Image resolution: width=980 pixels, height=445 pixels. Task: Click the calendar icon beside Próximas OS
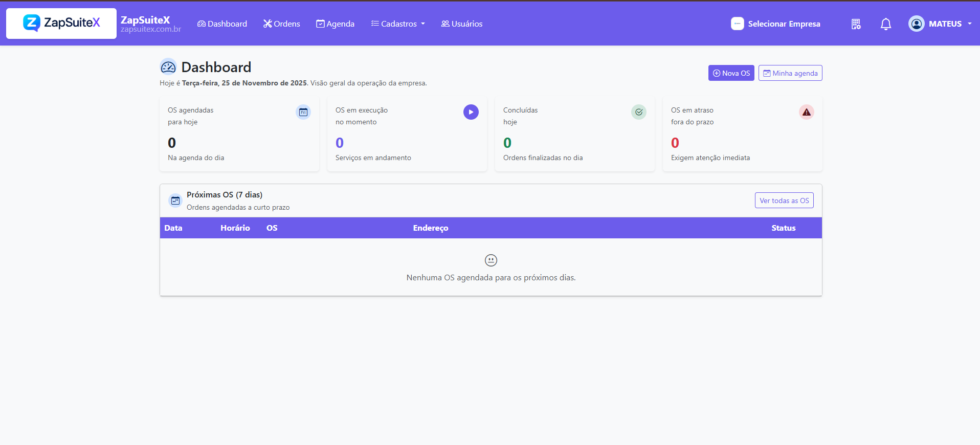[x=175, y=201]
